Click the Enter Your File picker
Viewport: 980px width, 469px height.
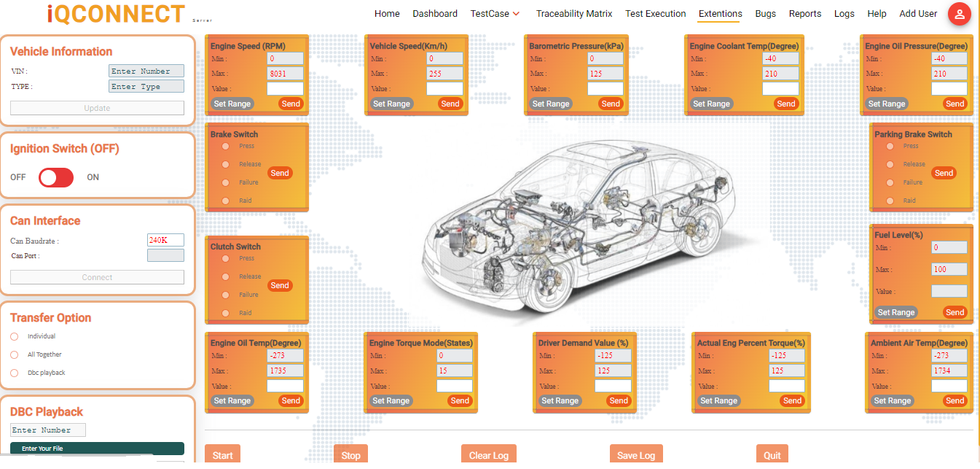click(x=97, y=448)
